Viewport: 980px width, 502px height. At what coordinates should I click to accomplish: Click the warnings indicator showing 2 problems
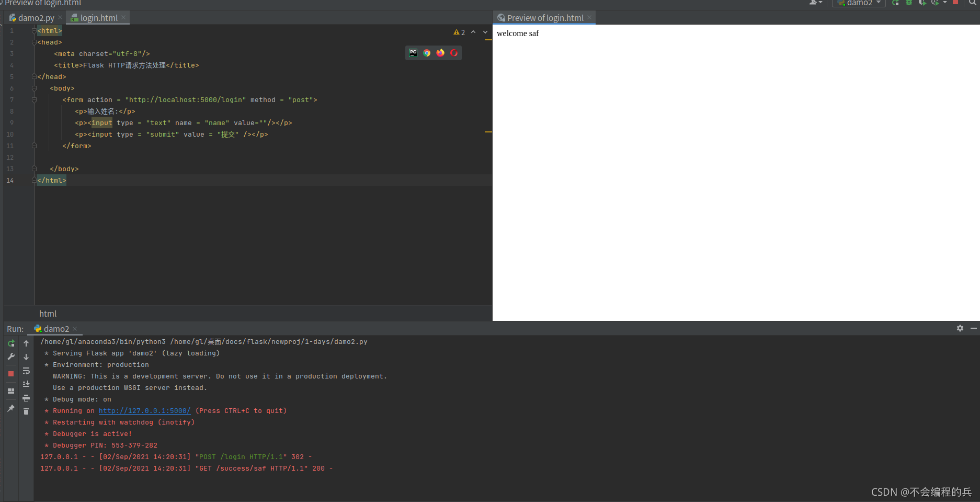(x=459, y=32)
